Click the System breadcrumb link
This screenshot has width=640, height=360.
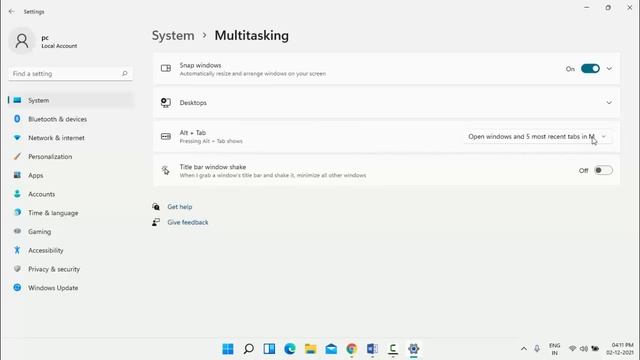pyautogui.click(x=173, y=36)
